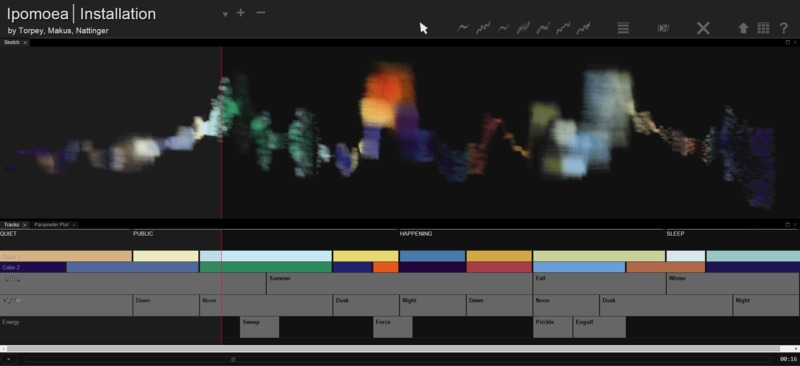Click the playback position slider handle
This screenshot has width=800, height=366.
(x=234, y=359)
